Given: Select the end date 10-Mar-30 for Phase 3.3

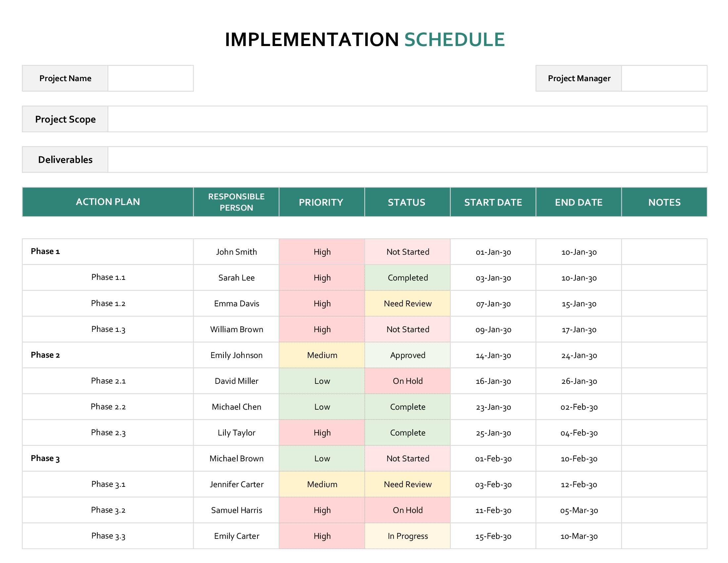Looking at the screenshot, I should coord(579,536).
